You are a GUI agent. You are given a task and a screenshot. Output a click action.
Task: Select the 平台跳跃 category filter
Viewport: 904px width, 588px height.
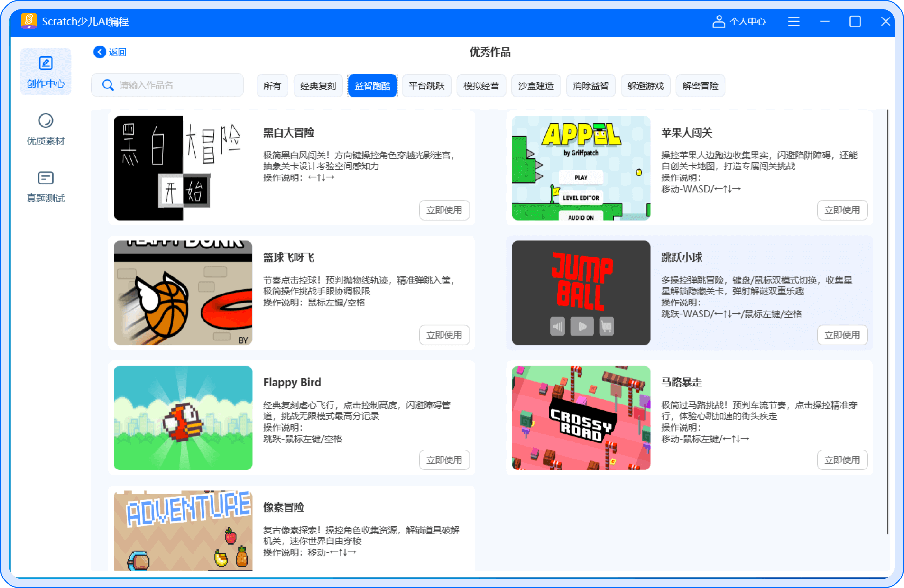coord(426,86)
